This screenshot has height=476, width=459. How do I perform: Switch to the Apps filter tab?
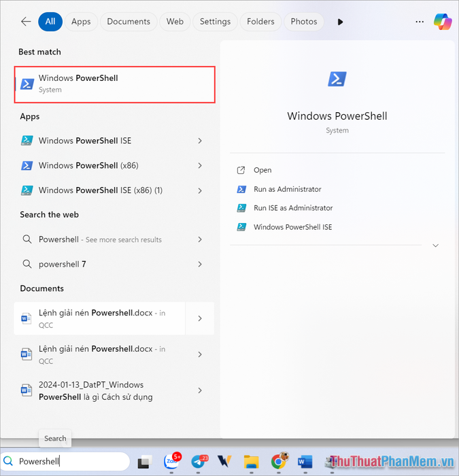[x=81, y=22]
